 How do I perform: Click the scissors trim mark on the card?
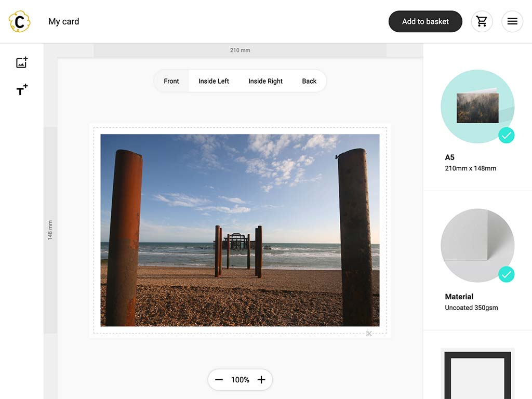(369, 333)
